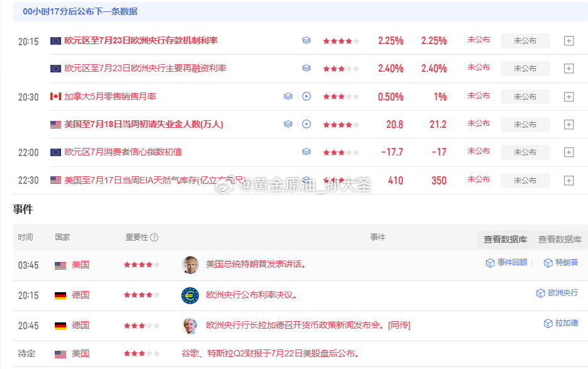
Task: Expand the Canada May retail sales row
Action: (x=569, y=97)
